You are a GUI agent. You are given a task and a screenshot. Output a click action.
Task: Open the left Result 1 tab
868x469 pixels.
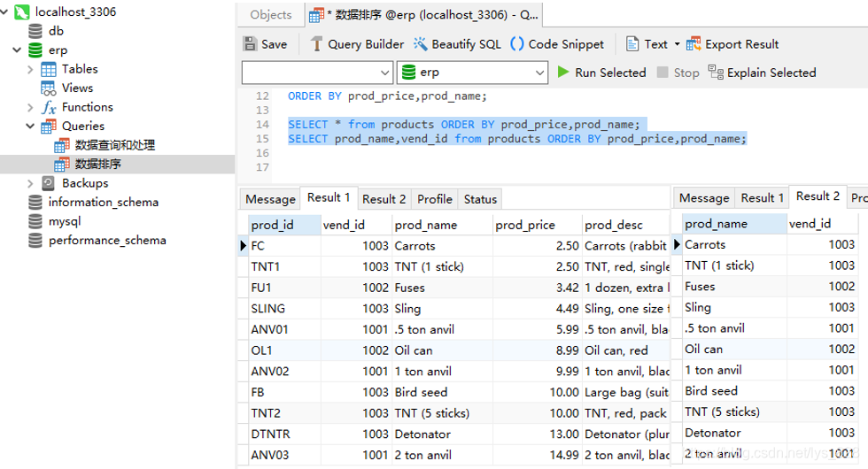click(x=329, y=197)
